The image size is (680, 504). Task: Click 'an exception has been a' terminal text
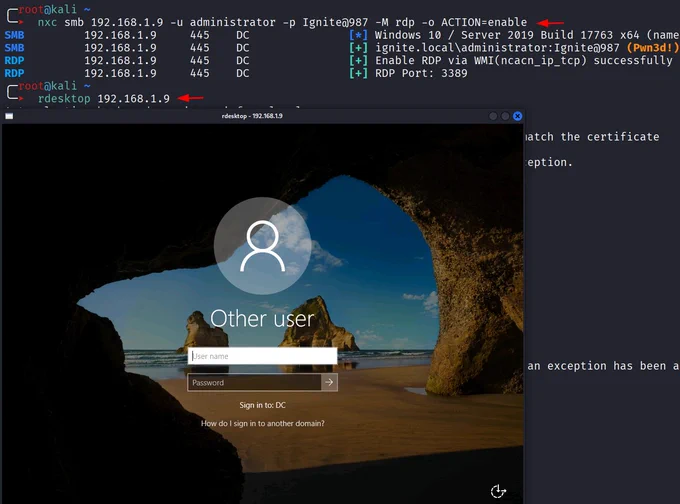[603, 366]
